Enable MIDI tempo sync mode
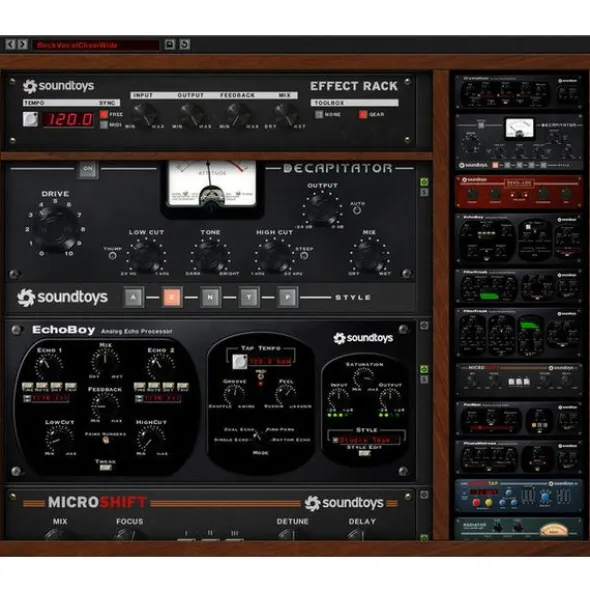Screen dimensions: 590x591 104,125
